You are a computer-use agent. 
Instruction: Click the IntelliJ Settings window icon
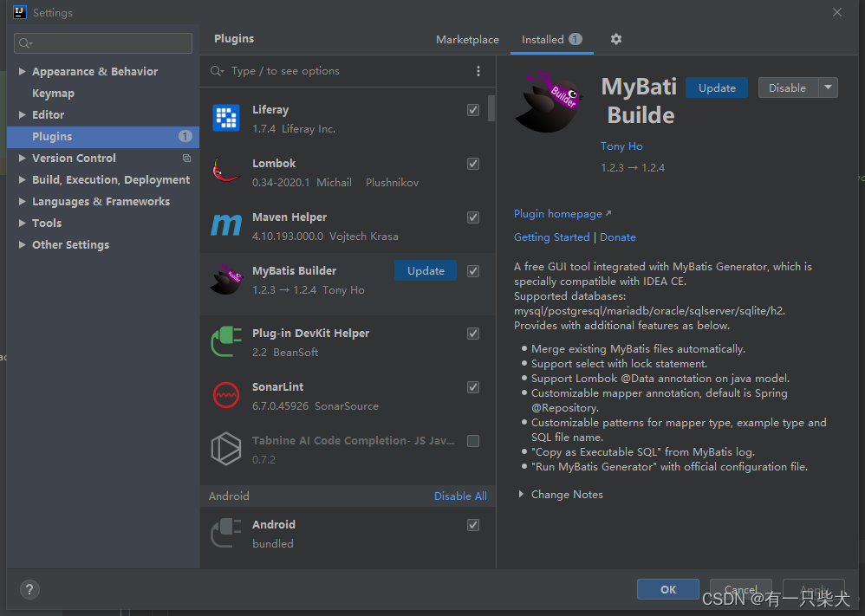[x=19, y=12]
